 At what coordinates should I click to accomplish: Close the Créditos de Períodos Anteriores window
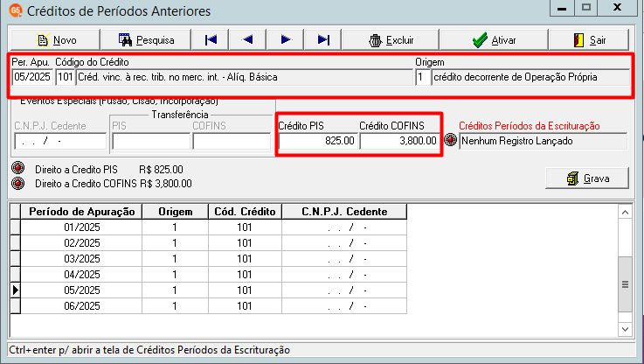[x=617, y=8]
